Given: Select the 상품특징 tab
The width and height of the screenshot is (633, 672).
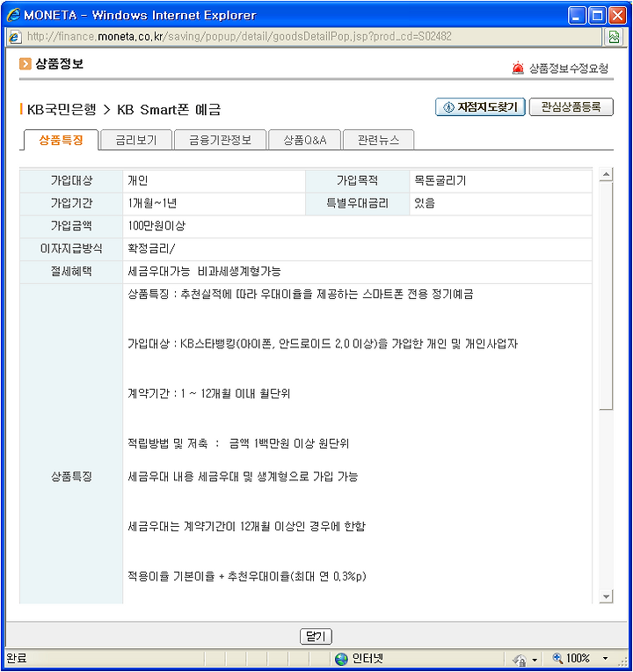Looking at the screenshot, I should [61, 140].
